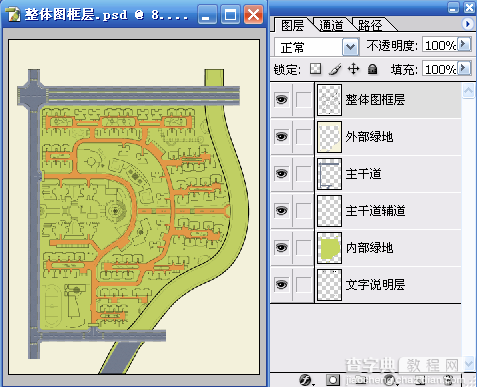The image size is (477, 387).
Task: Enable lock transparent pixels icon
Action: [315, 69]
